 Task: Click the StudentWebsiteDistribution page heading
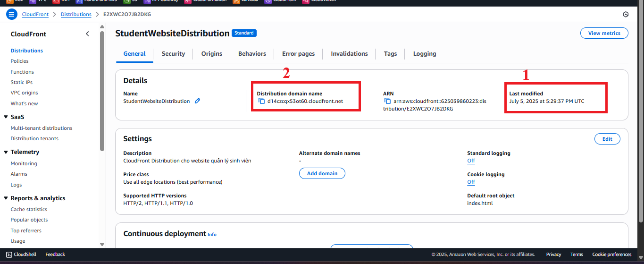(172, 34)
